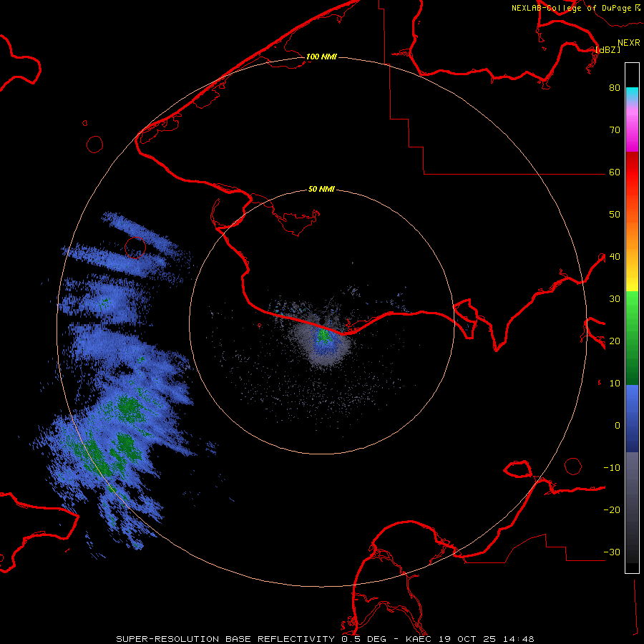Image resolution: width=644 pixels, height=644 pixels.
Task: Click the NEXR label above the color scale
Action: pos(629,43)
